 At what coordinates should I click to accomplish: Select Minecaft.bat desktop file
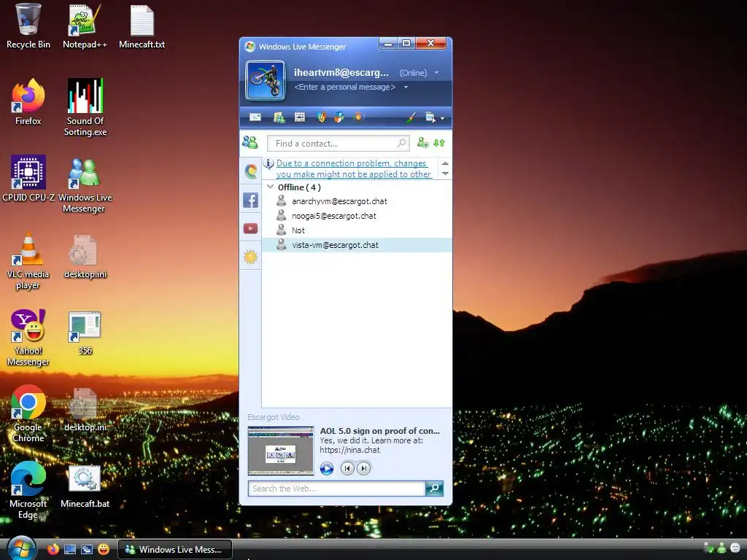click(85, 486)
